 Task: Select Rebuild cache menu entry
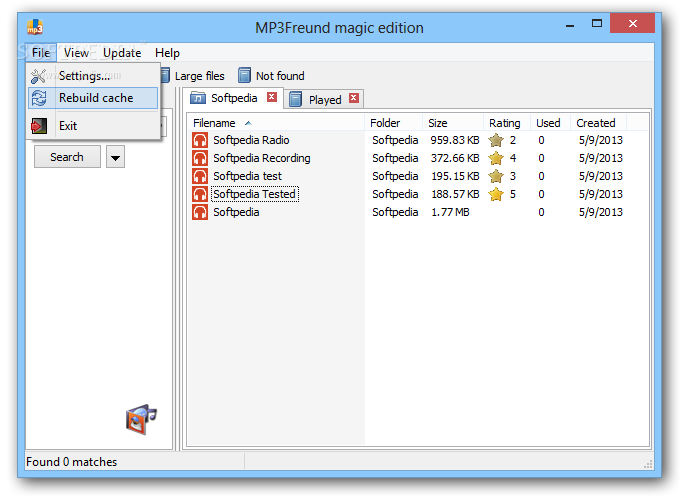tap(93, 98)
